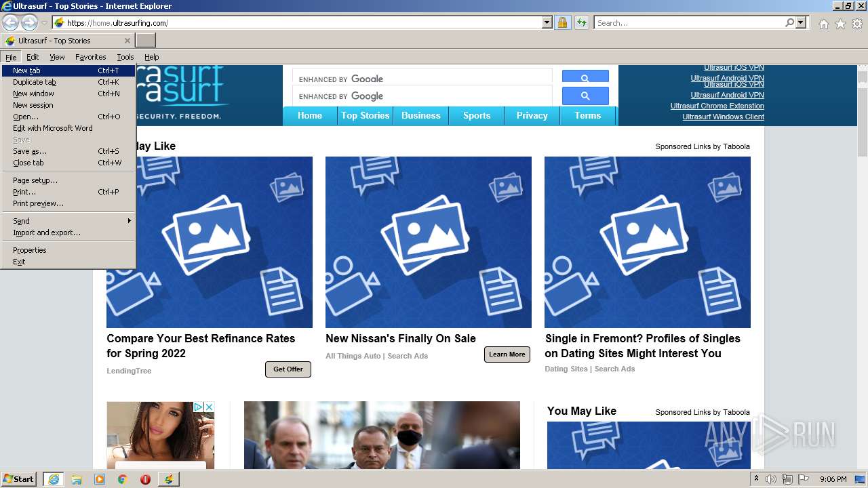Expand the search provider dropdown arrow
The image size is (868, 488).
coord(801,23)
